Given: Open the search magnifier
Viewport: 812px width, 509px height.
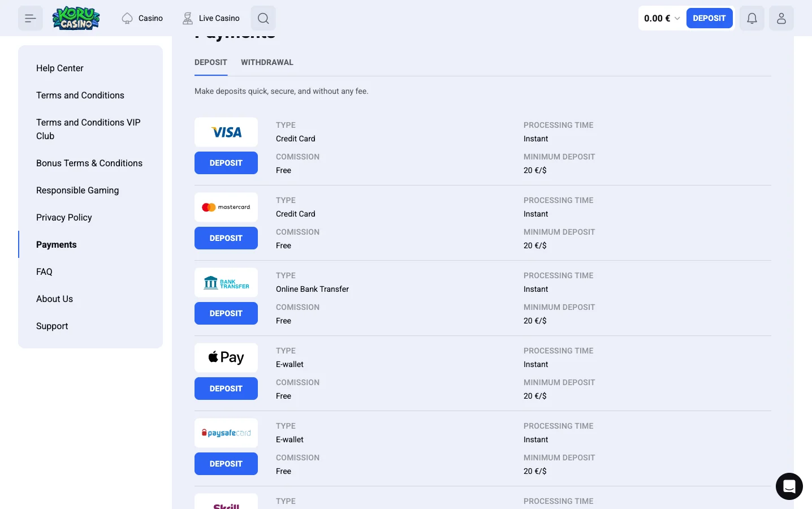Looking at the screenshot, I should click(x=264, y=18).
